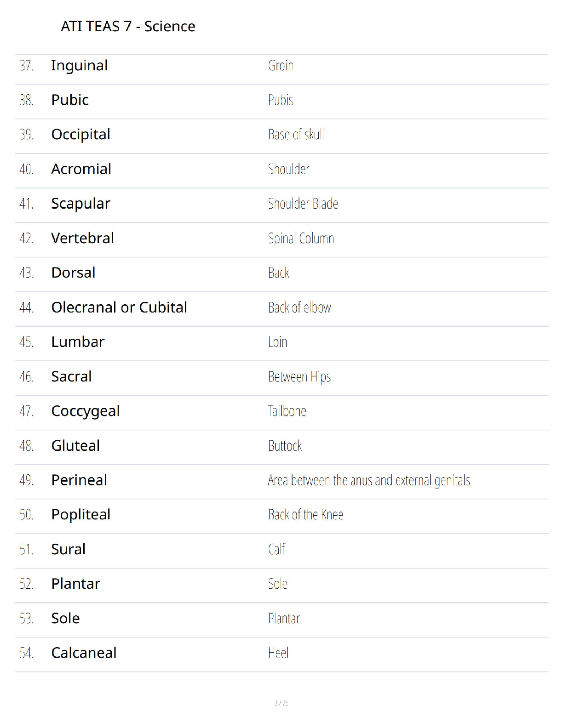Click the page number at bottom
The image size is (563, 728).
click(281, 703)
